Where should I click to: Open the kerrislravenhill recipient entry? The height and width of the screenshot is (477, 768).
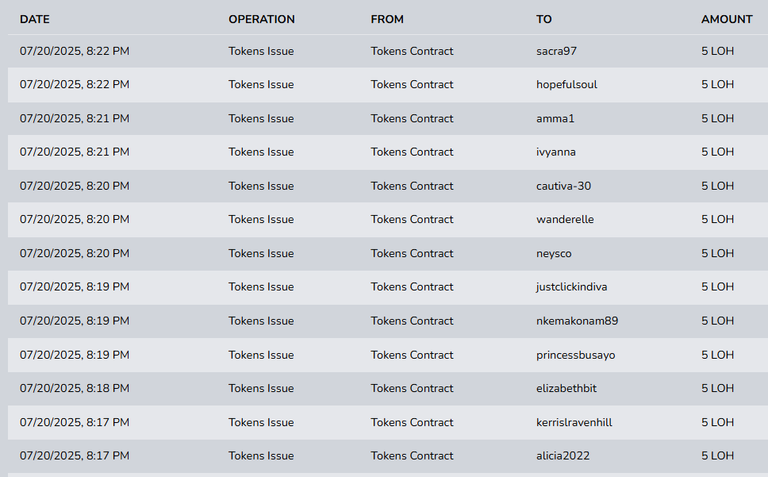[574, 423]
